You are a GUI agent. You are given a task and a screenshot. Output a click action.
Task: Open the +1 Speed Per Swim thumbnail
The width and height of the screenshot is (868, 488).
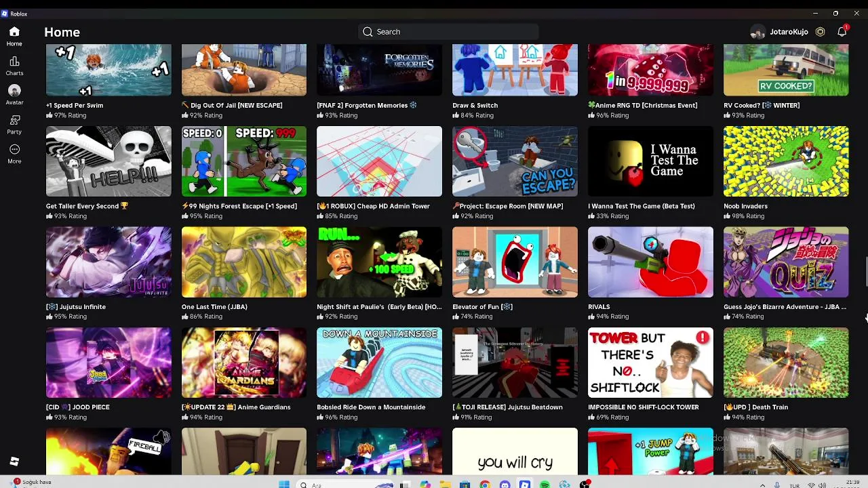[x=108, y=70]
